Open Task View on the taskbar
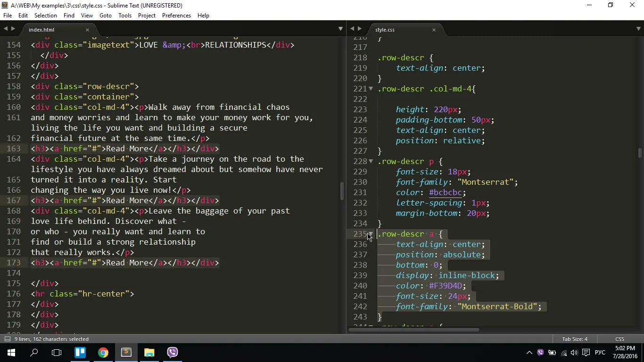 coord(57,353)
